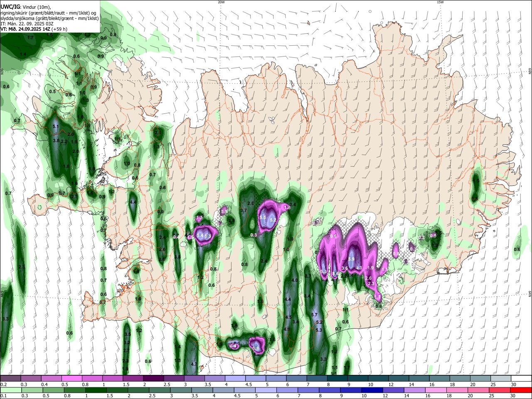The height and width of the screenshot is (399, 532).
Task: Select bright pink swatch between 0.5 and 0.8
Action: pyautogui.click(x=71, y=378)
